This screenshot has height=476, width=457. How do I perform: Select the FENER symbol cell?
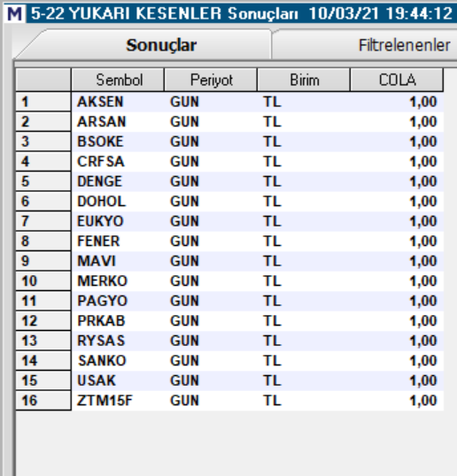point(118,241)
